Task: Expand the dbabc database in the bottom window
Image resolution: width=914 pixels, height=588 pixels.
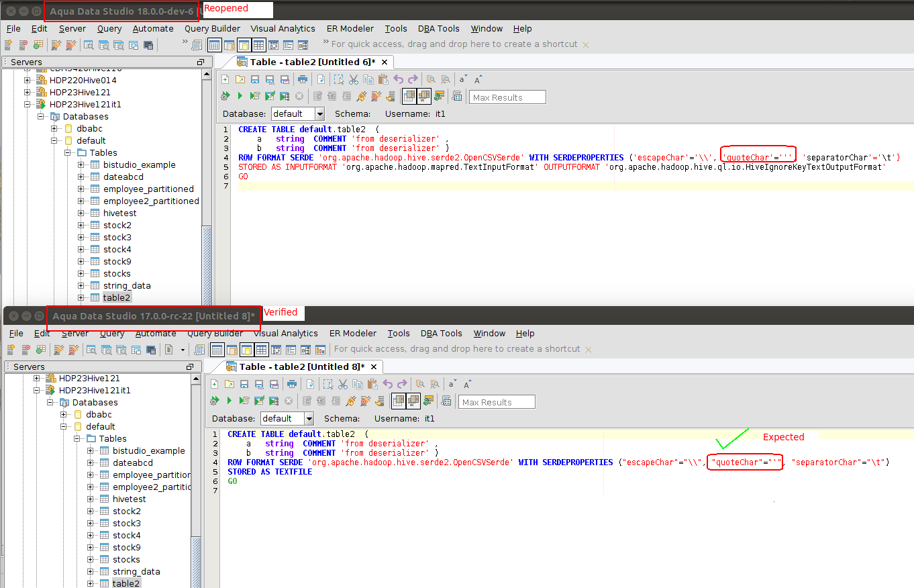Action: tap(64, 414)
